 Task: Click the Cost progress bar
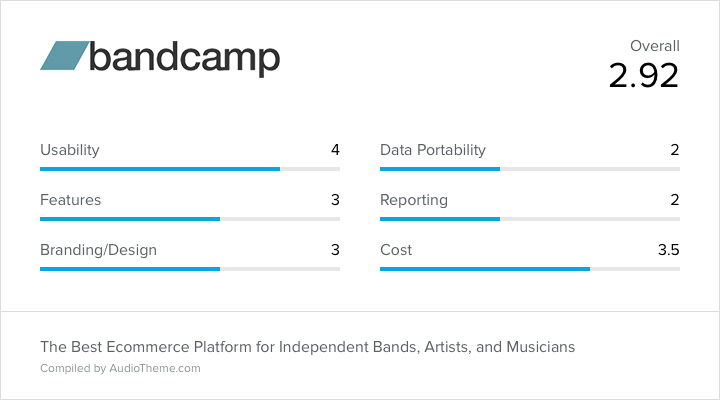530,269
